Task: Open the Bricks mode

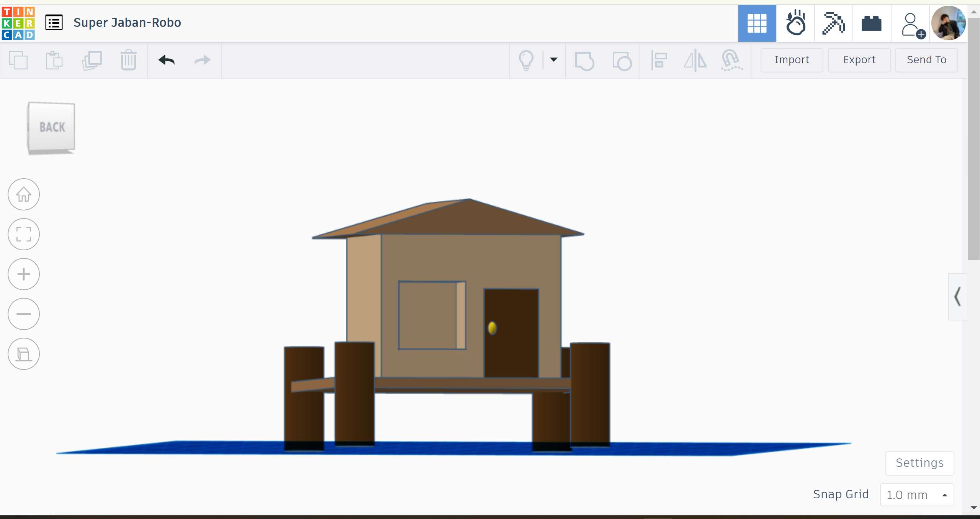Action: (872, 23)
